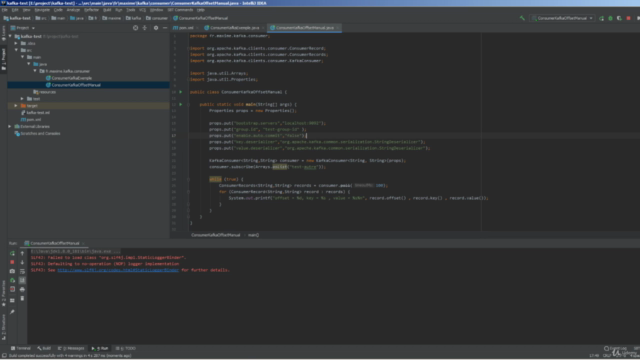The height and width of the screenshot is (360, 640).
Task: Click the green run gutter icon beside class declaration
Action: point(181,92)
